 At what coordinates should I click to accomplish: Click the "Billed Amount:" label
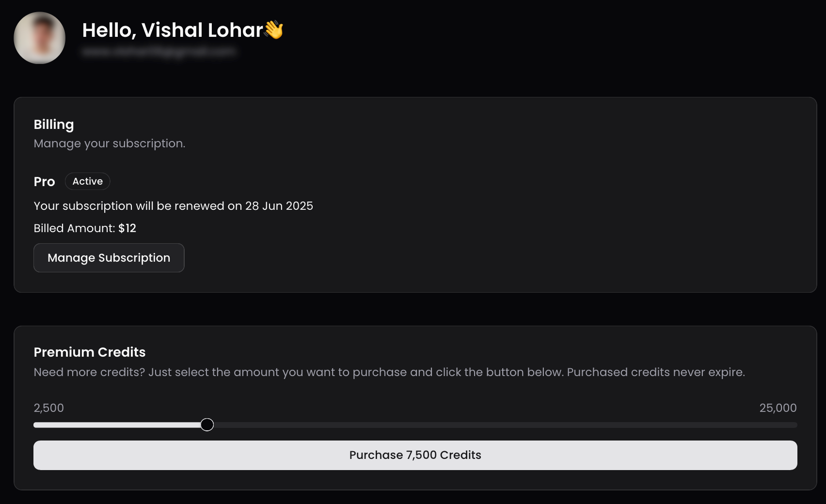point(74,228)
